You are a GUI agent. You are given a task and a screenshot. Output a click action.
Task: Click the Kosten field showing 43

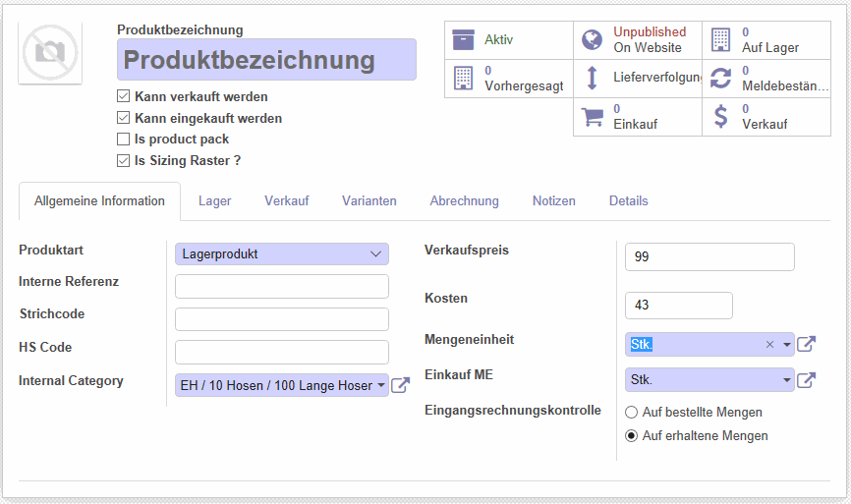tap(679, 306)
